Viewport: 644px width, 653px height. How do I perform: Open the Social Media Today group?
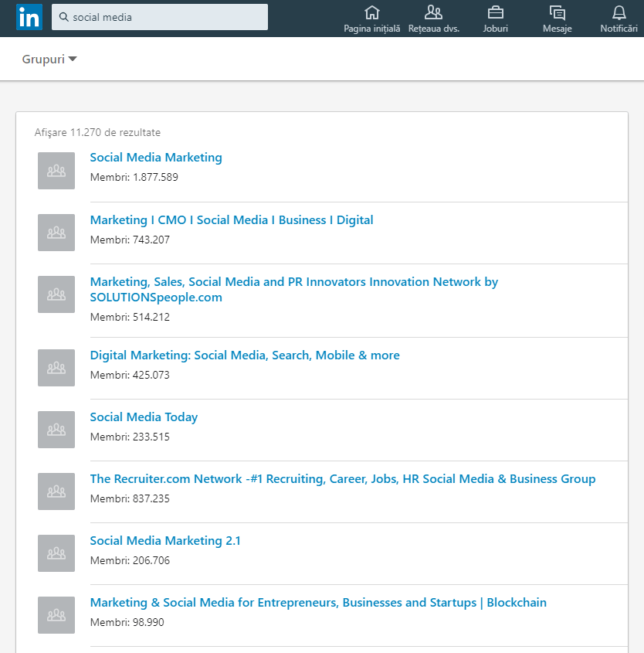tap(144, 417)
